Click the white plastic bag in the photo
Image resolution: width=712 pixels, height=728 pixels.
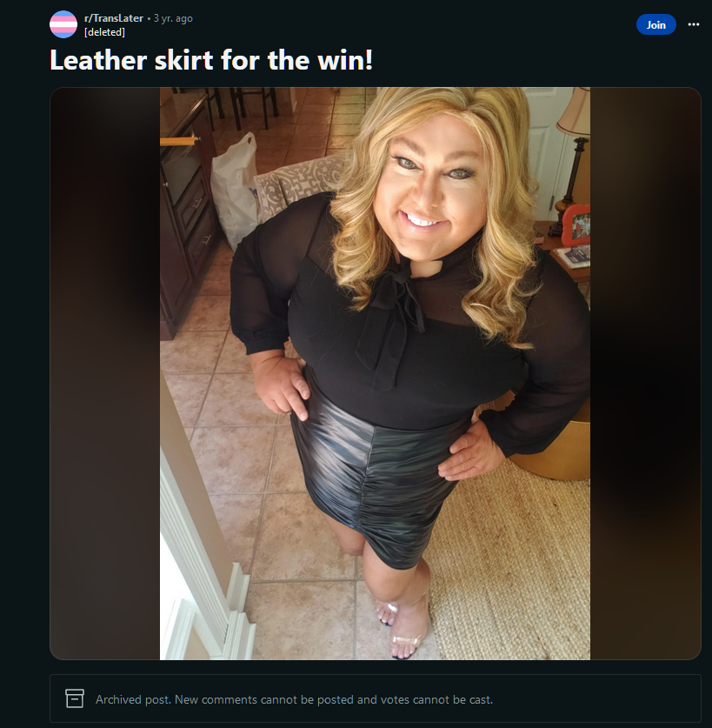tap(234, 190)
